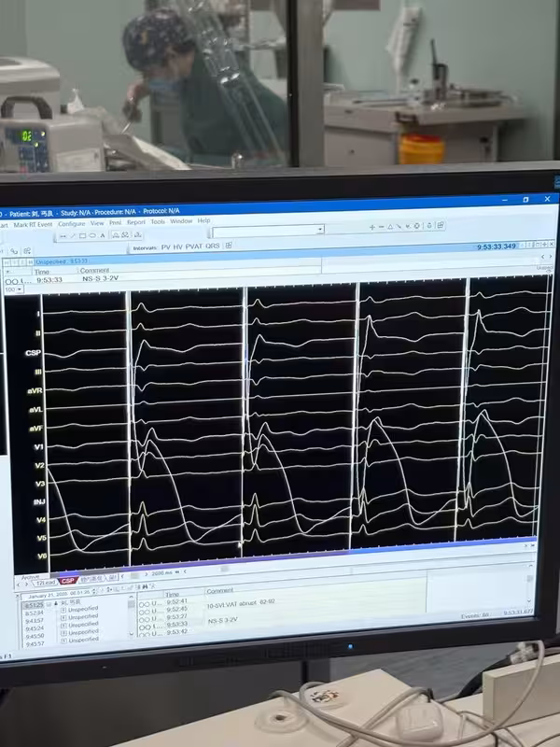Open the Configure menu
The height and width of the screenshot is (747, 560).
(72, 223)
